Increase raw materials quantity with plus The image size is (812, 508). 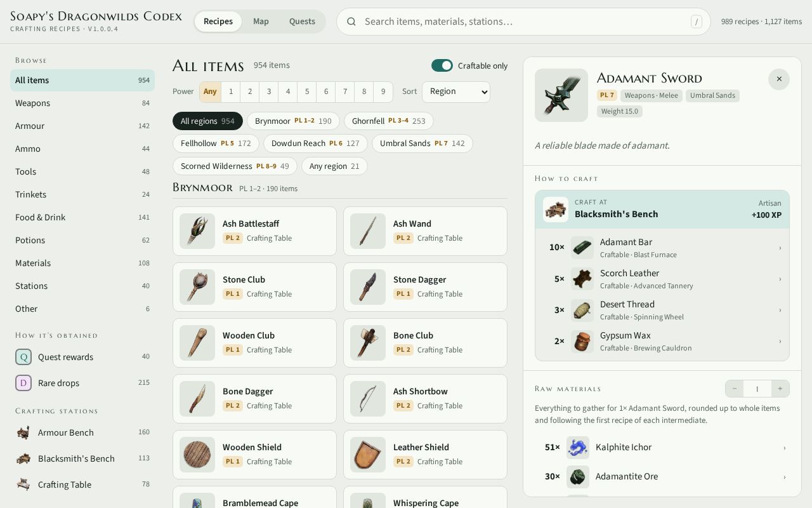tap(780, 389)
